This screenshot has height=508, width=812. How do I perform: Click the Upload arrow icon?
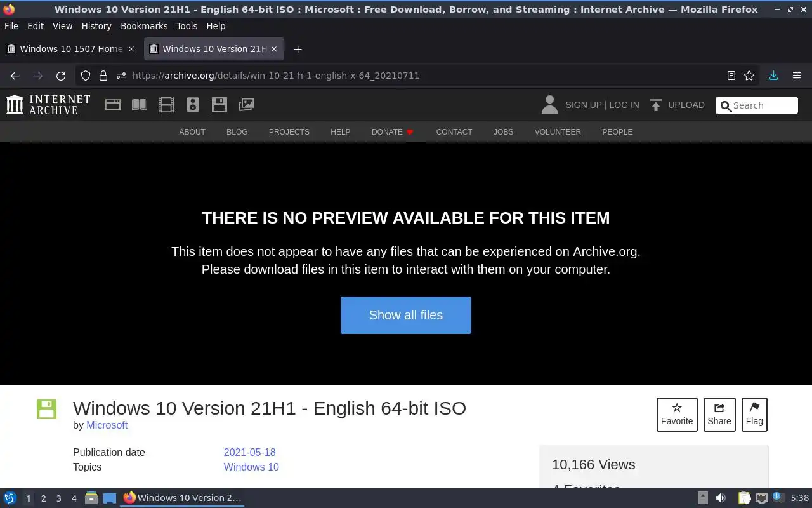[x=656, y=105]
